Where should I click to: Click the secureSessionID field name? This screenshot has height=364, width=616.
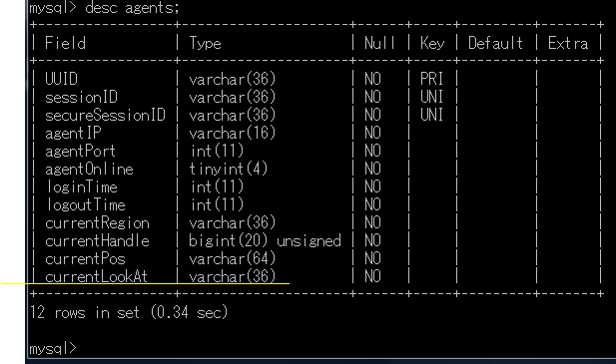tap(105, 115)
